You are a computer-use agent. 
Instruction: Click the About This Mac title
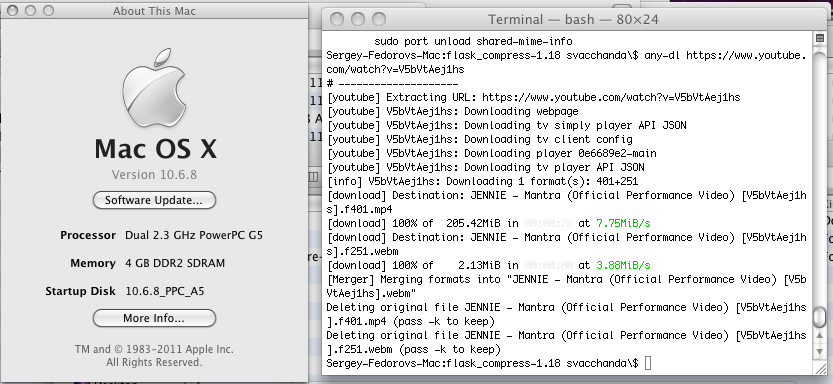click(154, 11)
